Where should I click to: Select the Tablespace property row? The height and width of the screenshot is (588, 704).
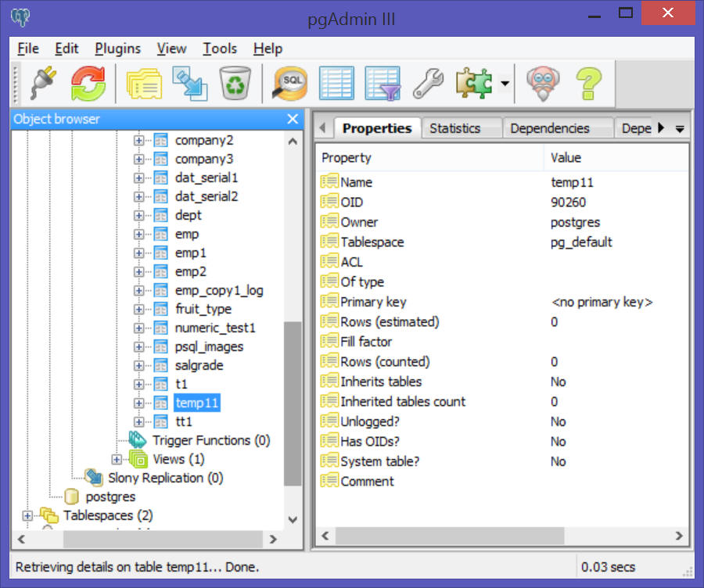[x=502, y=242]
